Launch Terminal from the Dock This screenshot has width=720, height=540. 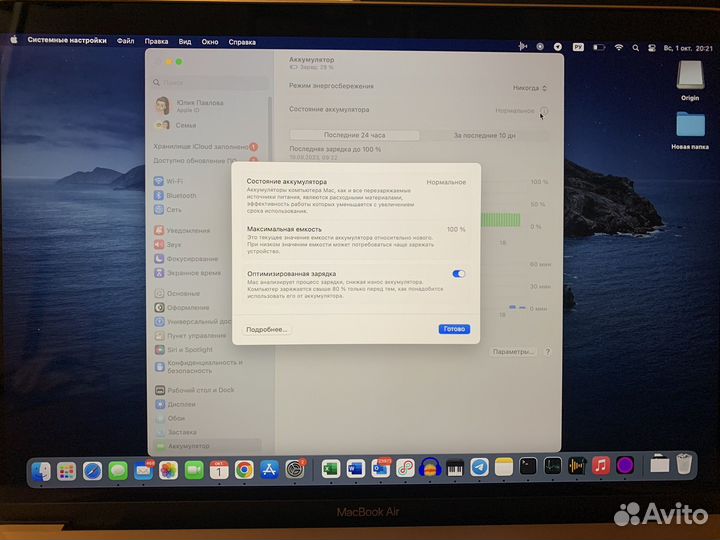528,467
